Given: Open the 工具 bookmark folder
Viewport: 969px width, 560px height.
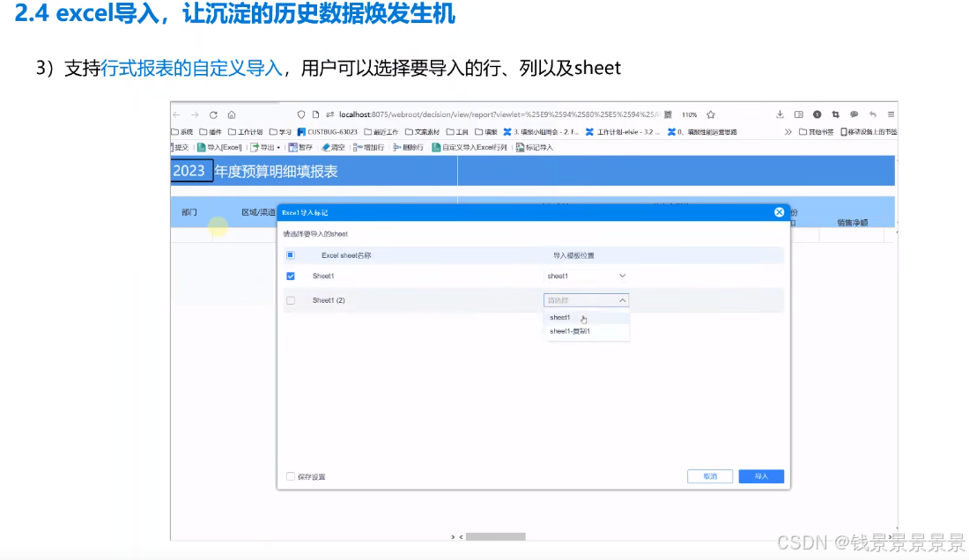Looking at the screenshot, I should click(x=457, y=132).
